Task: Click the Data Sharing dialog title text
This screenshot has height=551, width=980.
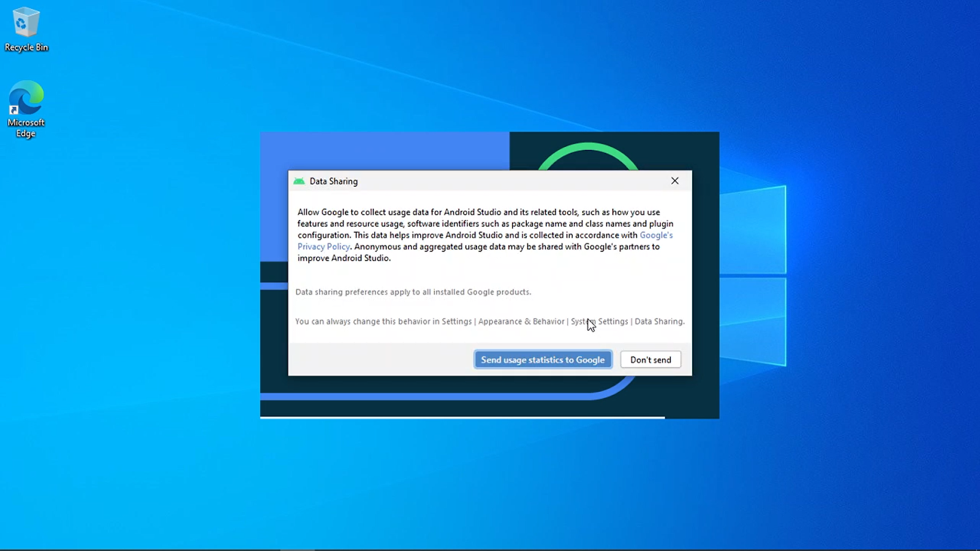Action: 333,181
